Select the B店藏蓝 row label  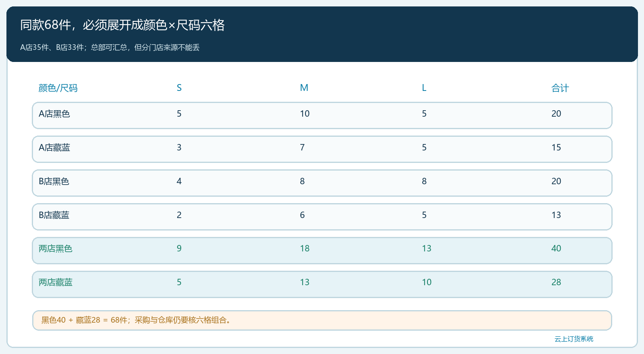[x=54, y=215]
